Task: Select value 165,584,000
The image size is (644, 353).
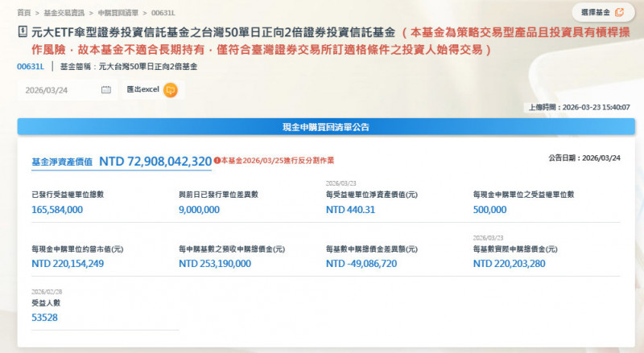Action: [57, 210]
